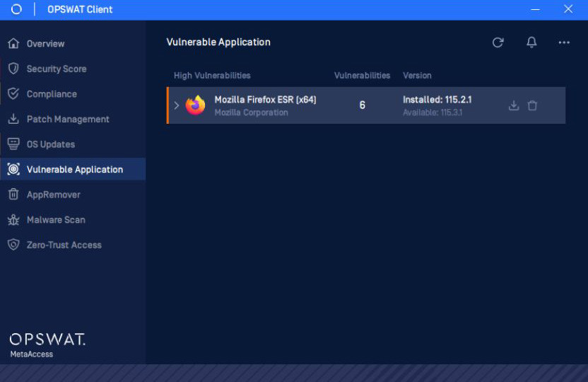Minimize the OPSWAT Client window
Viewport: 588px width, 382px height.
point(535,9)
